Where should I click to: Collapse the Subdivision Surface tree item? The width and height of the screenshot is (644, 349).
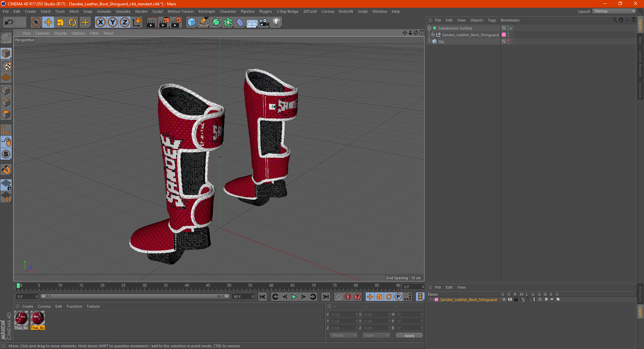(429, 28)
